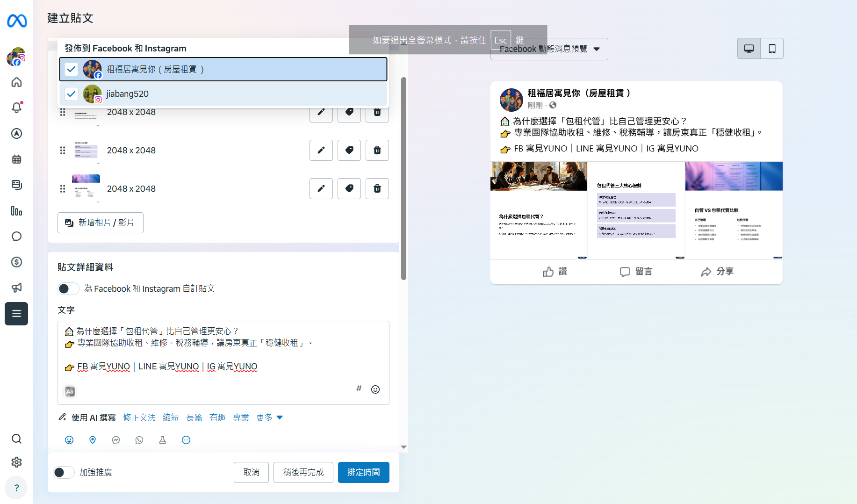Screen dimensions: 857x504
Task: Open the Ads megaphone icon in sidebar
Action: (16, 288)
